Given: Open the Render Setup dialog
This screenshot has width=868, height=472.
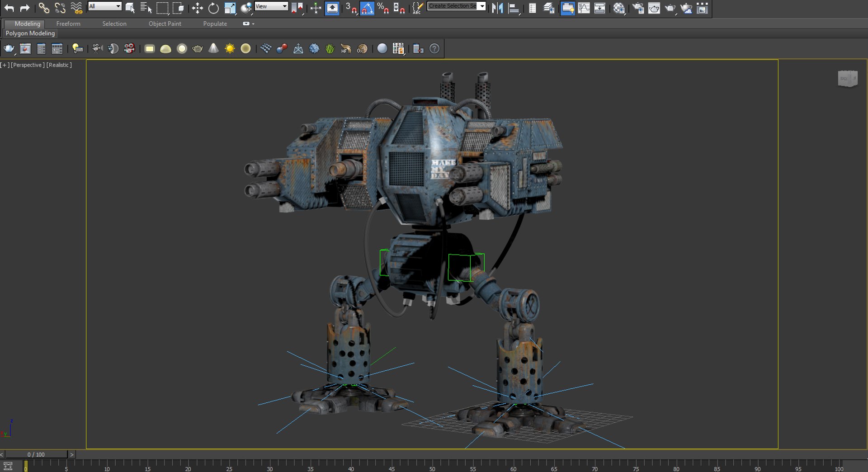Looking at the screenshot, I should 638,8.
